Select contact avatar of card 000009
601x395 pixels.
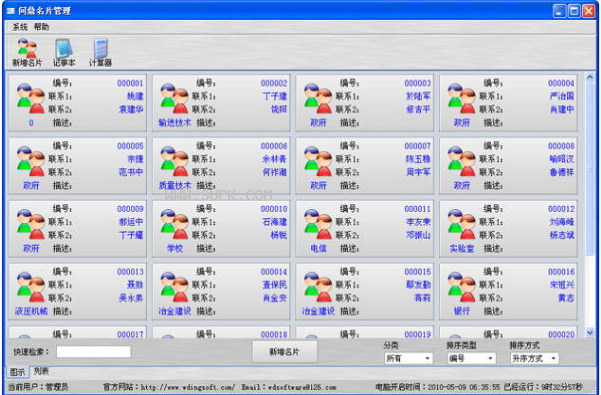31,224
